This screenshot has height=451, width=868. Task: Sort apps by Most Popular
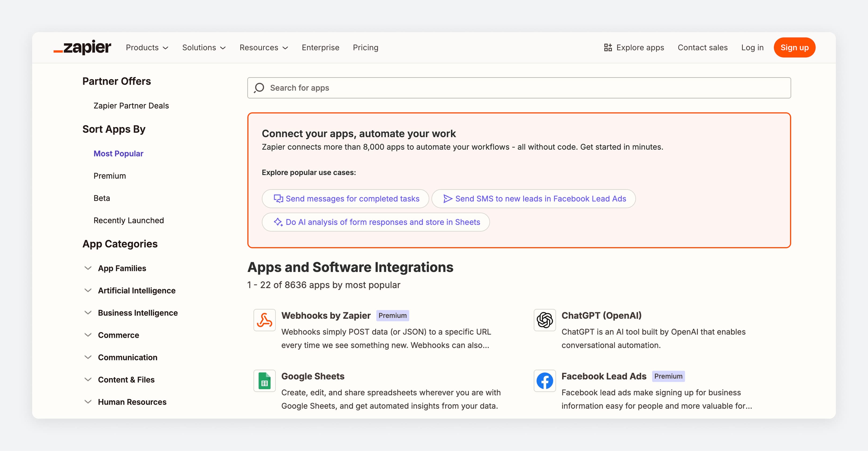click(x=118, y=153)
